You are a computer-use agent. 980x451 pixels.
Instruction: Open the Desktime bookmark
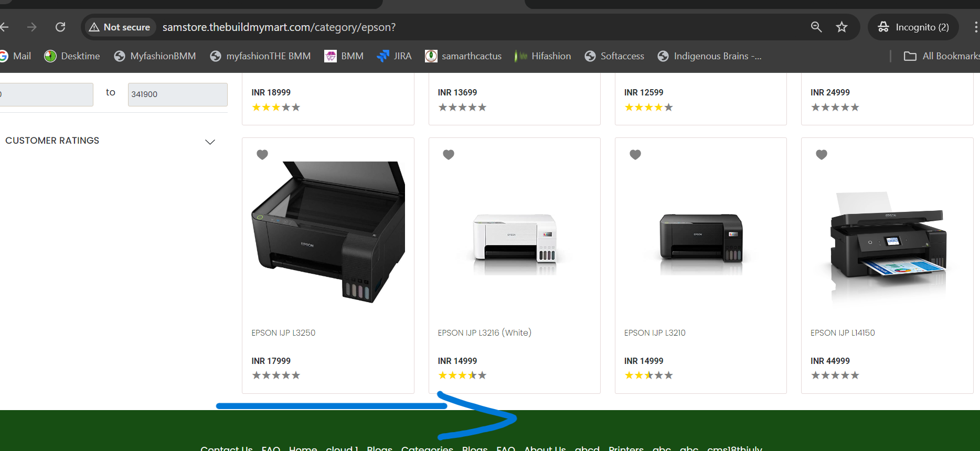pyautogui.click(x=72, y=56)
